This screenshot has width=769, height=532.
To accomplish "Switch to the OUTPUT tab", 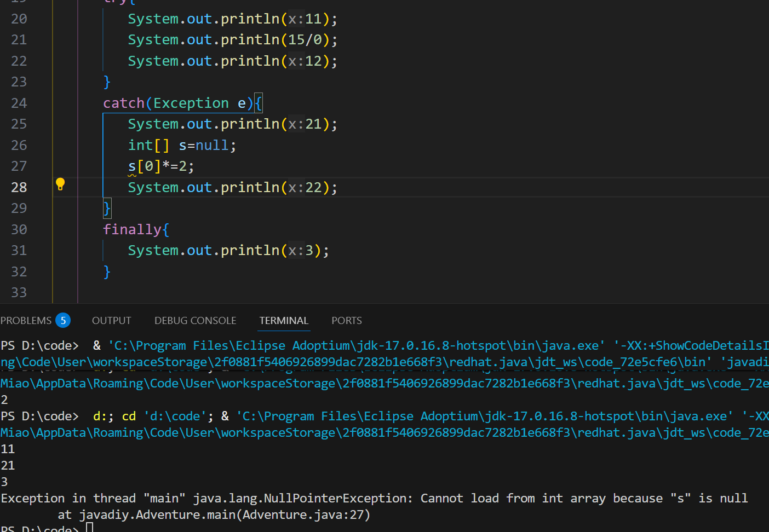I will [111, 320].
